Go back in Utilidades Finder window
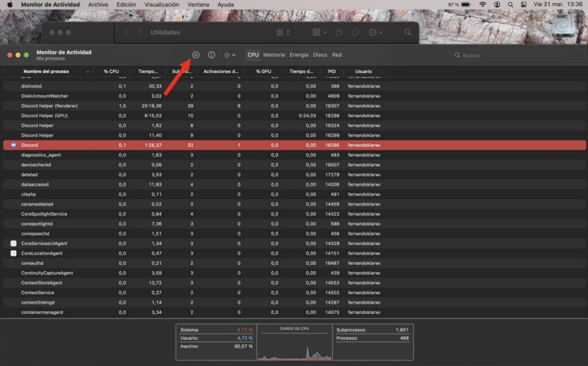 click(x=126, y=32)
